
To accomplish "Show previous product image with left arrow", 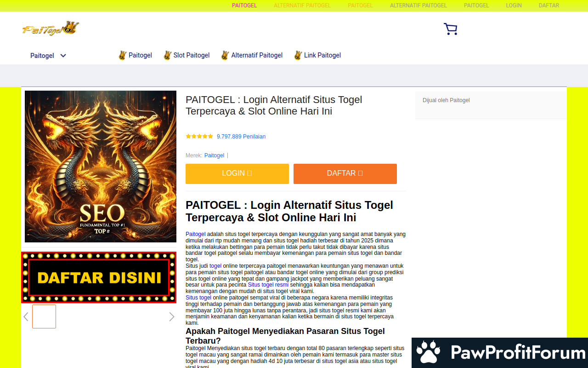I will [x=26, y=316].
